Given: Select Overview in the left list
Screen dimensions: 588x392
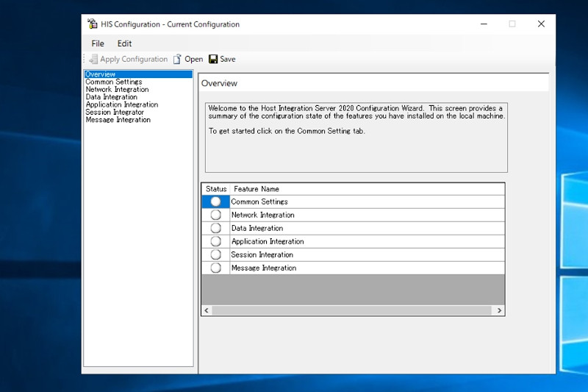Looking at the screenshot, I should pos(138,74).
